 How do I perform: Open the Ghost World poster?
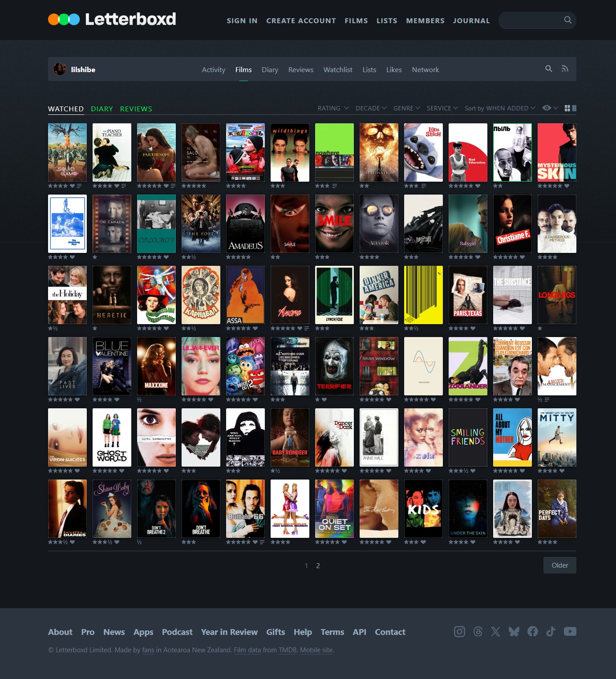(x=112, y=437)
